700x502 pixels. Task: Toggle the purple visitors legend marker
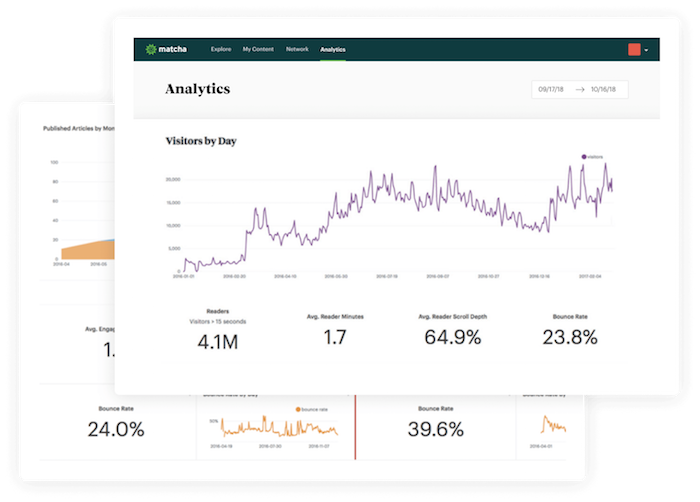tap(584, 157)
